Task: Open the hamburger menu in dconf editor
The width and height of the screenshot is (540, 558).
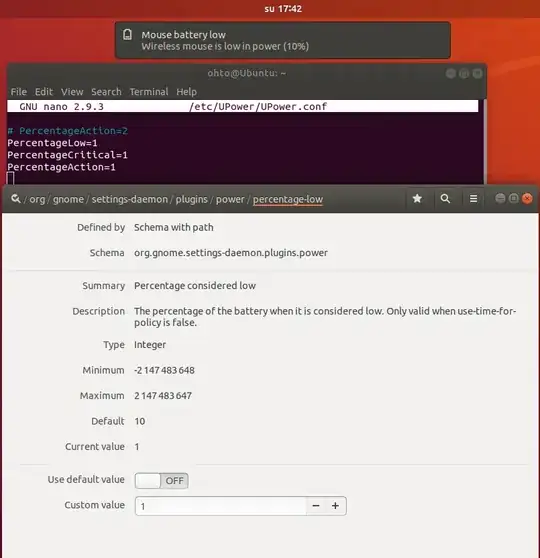Action: click(473, 199)
